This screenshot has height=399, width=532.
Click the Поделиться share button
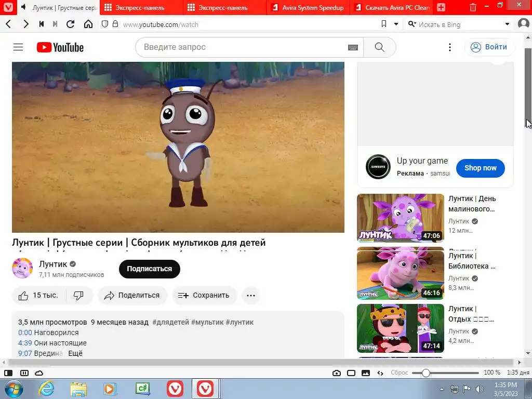(x=132, y=296)
